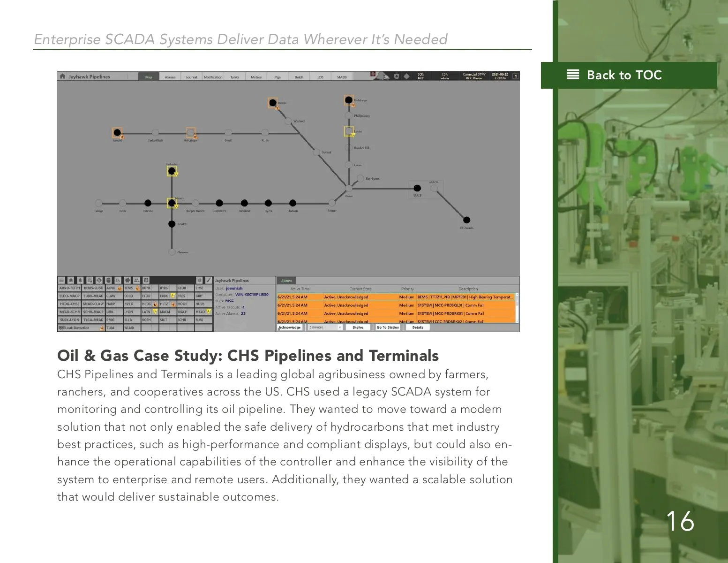This screenshot has height=563, width=728.
Task: Switch to the Tanks tab
Action: coord(234,77)
